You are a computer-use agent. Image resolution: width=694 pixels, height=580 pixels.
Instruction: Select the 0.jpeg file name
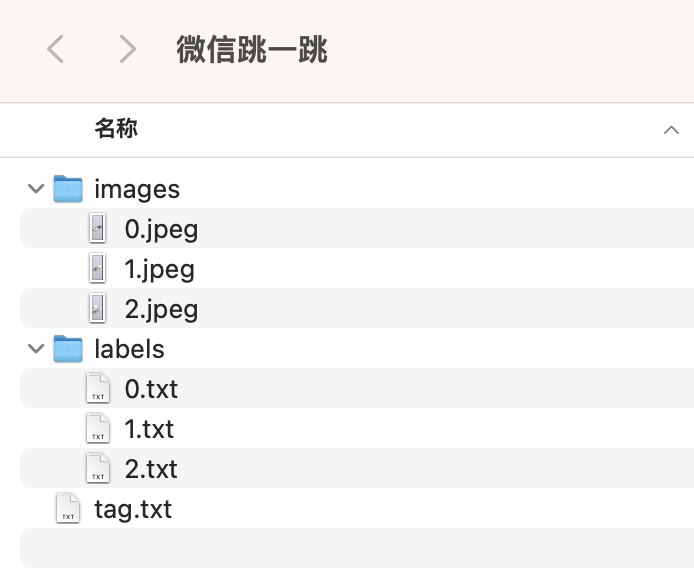click(161, 229)
